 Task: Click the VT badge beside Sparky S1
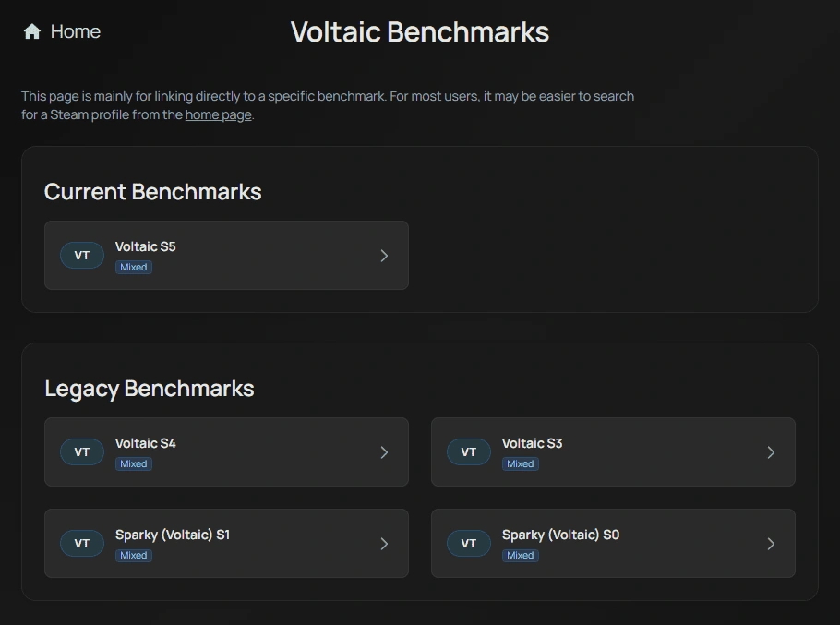[82, 544]
